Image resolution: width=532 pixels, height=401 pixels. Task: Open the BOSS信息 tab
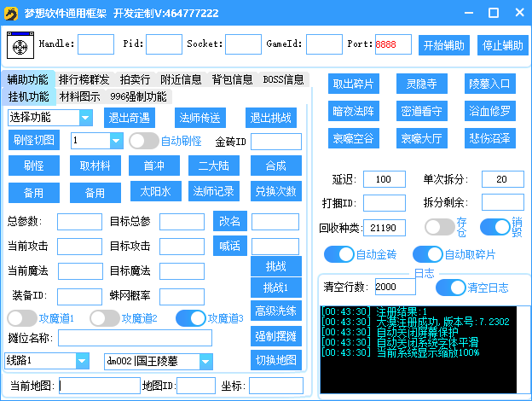tap(283, 79)
